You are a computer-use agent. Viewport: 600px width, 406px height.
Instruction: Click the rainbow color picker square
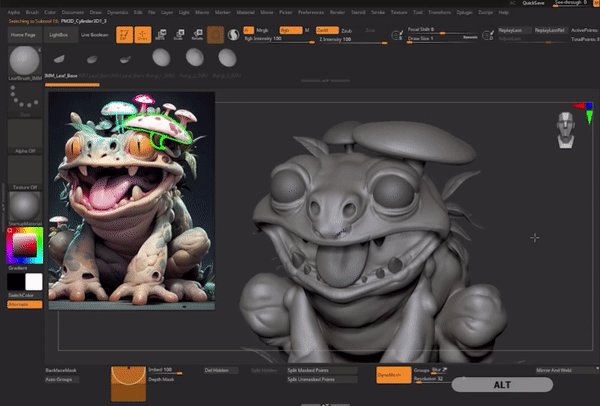tap(25, 245)
